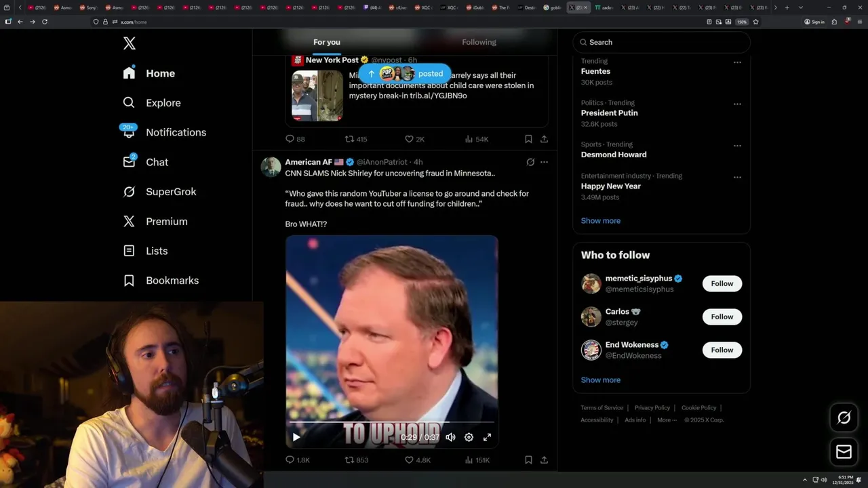The image size is (868, 488).
Task: Expand the More footer menu
Action: coord(667,420)
